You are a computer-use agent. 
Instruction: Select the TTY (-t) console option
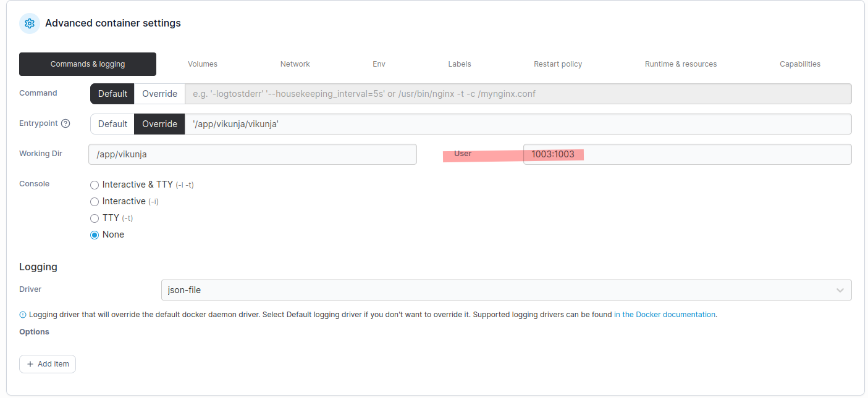95,218
